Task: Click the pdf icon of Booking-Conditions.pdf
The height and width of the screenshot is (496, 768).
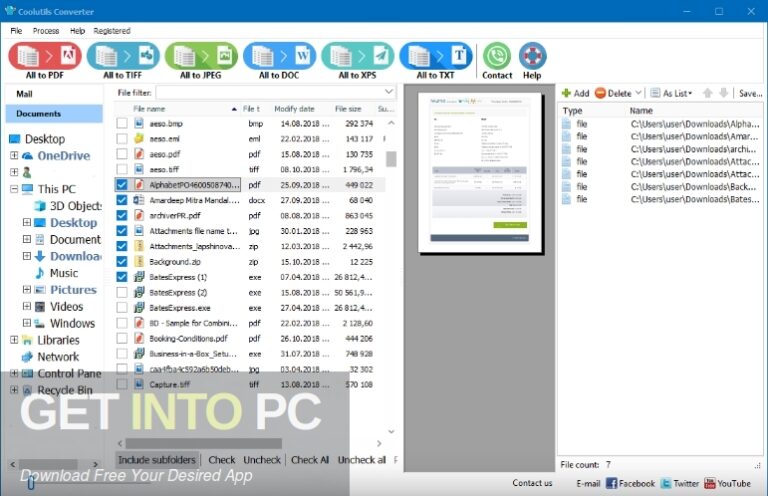Action: [139, 338]
